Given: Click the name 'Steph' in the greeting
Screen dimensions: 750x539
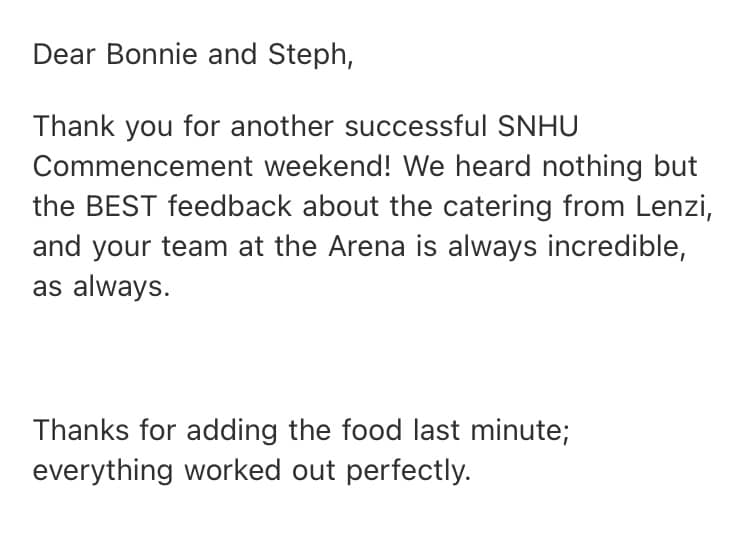Looking at the screenshot, I should [x=308, y=55].
